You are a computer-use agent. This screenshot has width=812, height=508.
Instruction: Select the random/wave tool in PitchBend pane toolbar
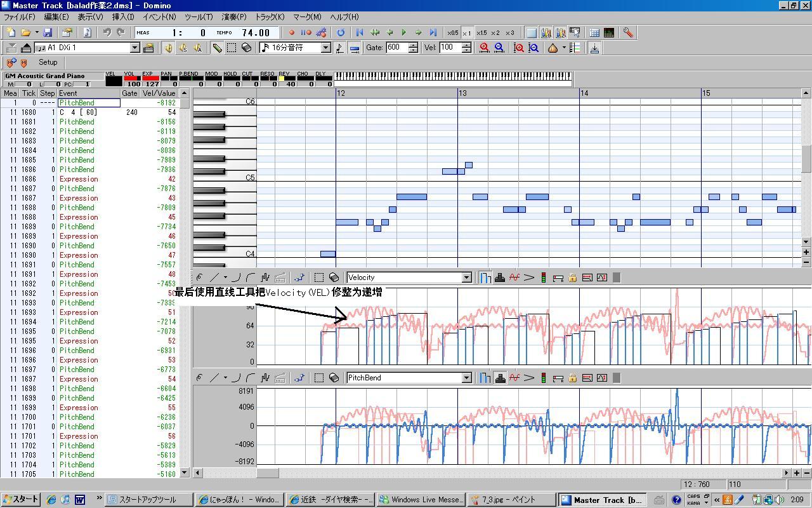265,378
